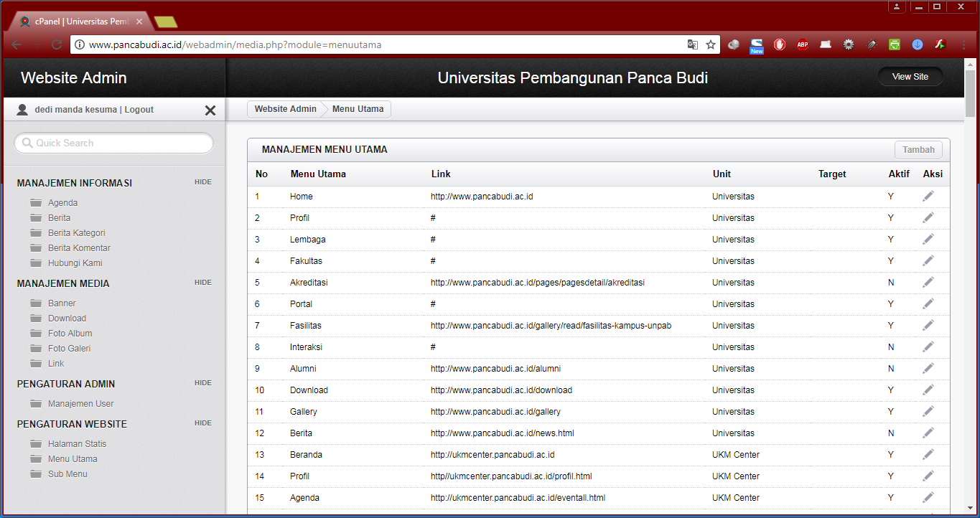Viewport: 980px width, 518px height.
Task: Click the Logout link
Action: [x=139, y=110]
